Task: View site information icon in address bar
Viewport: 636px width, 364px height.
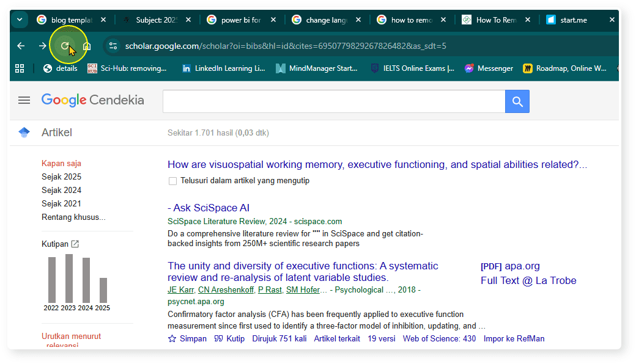Action: click(113, 46)
